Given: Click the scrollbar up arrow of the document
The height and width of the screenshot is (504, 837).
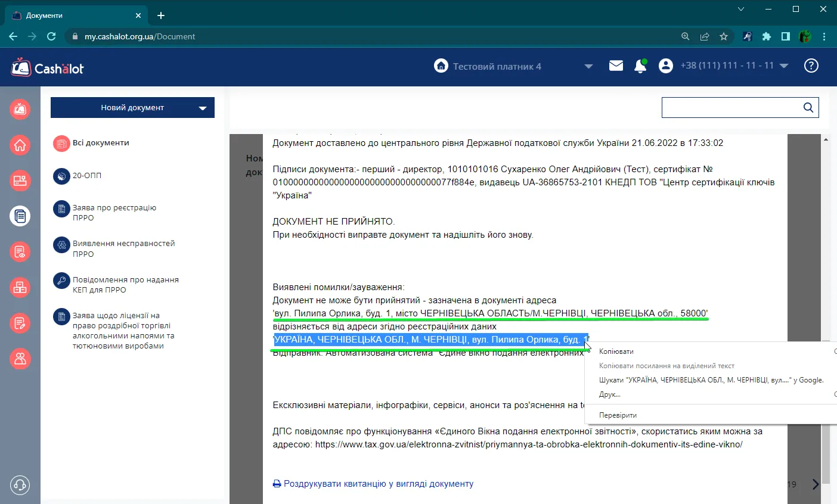Looking at the screenshot, I should [x=826, y=139].
